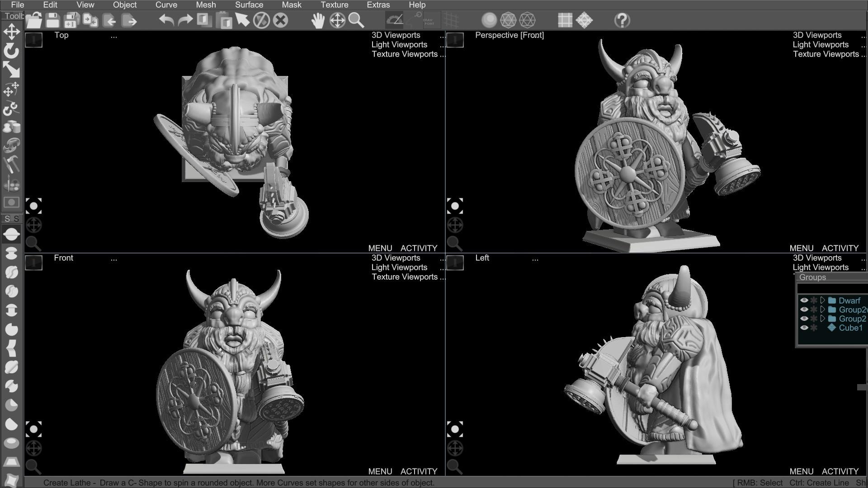Viewport: 868px width, 488px height.
Task: Hide the Group2 layer
Action: click(x=804, y=319)
